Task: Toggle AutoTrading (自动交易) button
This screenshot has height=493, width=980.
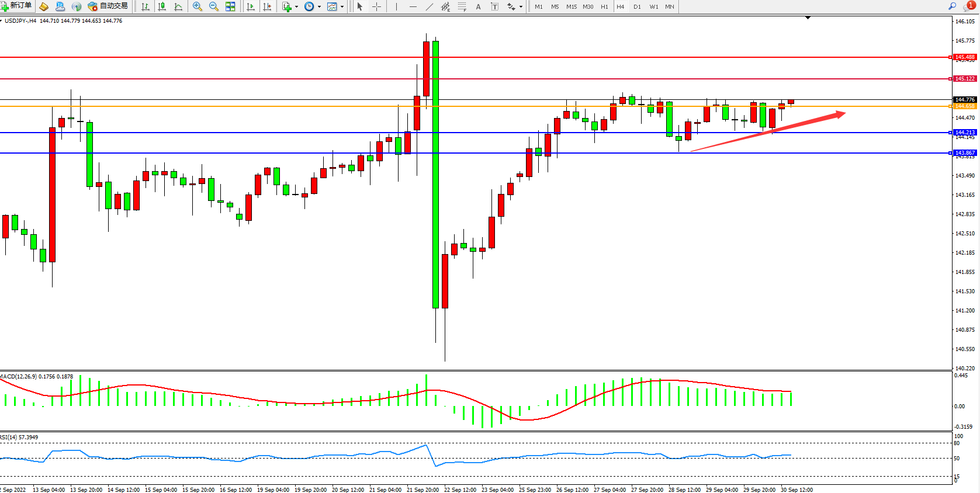Action: click(108, 6)
